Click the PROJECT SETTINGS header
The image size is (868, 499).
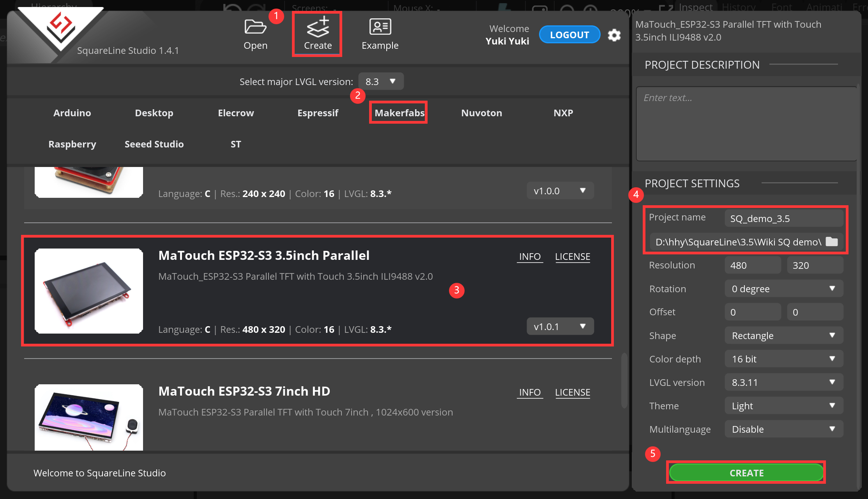click(692, 183)
